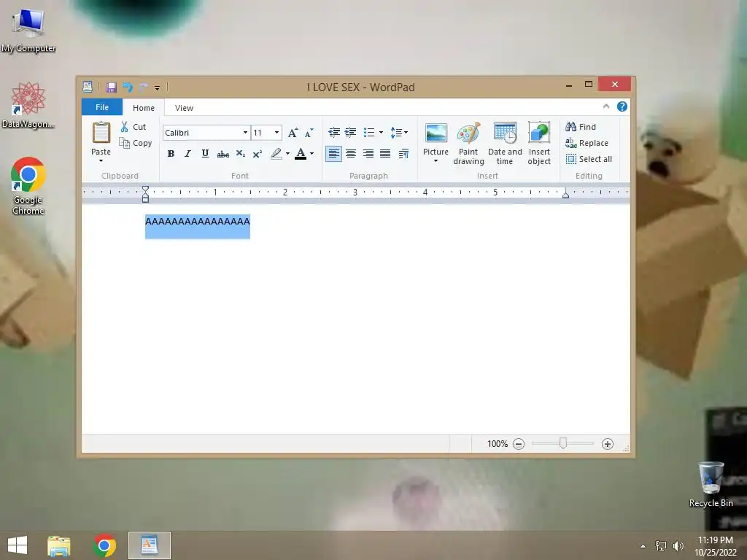Cut the selected text
Image resolution: width=747 pixels, height=560 pixels.
point(133,127)
